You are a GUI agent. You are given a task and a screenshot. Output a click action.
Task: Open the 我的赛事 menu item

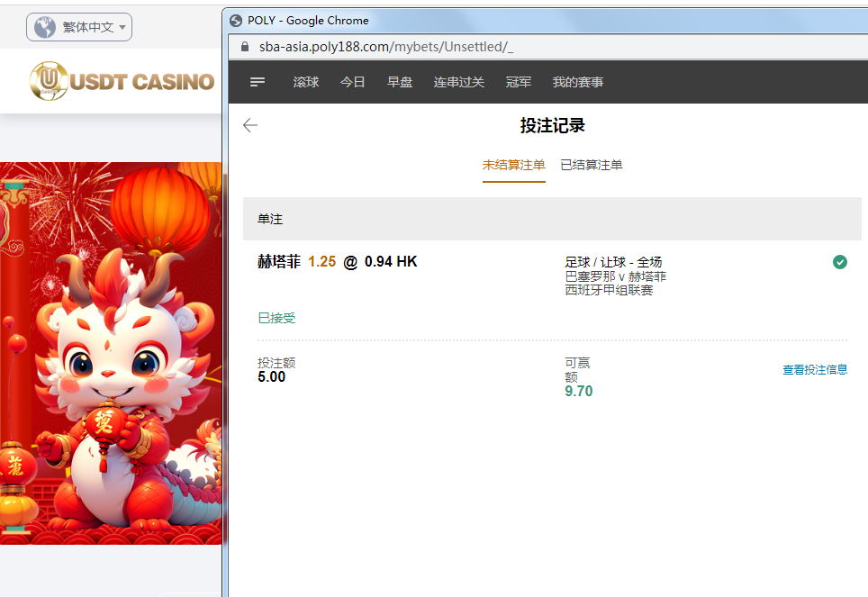[x=578, y=82]
